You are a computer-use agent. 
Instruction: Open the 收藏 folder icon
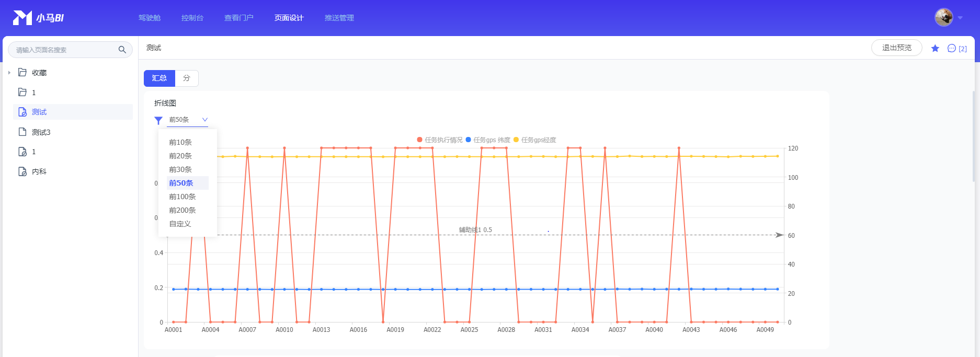[22, 72]
